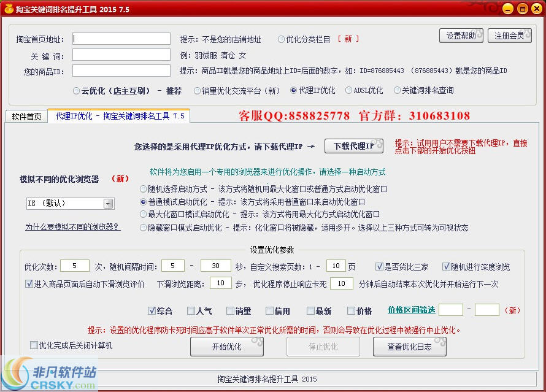Click the 注册会员 register button
Viewport: 546px width, 392px height.
(x=509, y=36)
